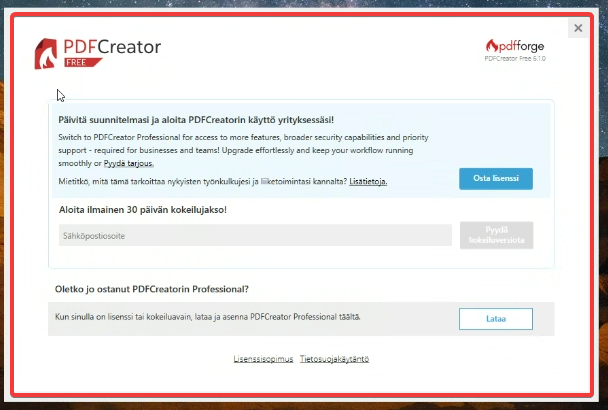Screen dimensions: 608x410
Task: Click the 'Päivitä suunnitelmasi' bold heading
Action: pyautogui.click(x=203, y=119)
